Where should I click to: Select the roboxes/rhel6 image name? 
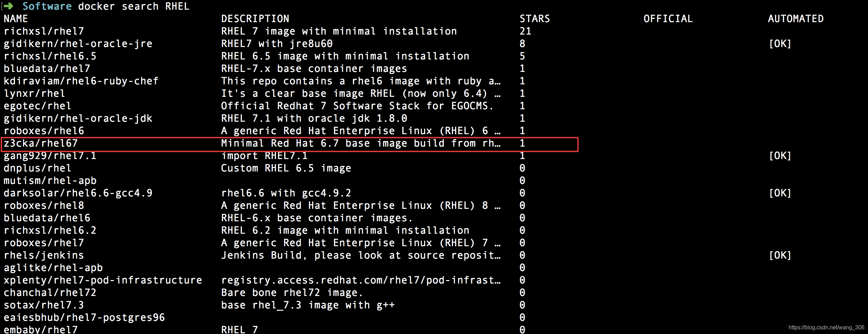pyautogui.click(x=44, y=131)
